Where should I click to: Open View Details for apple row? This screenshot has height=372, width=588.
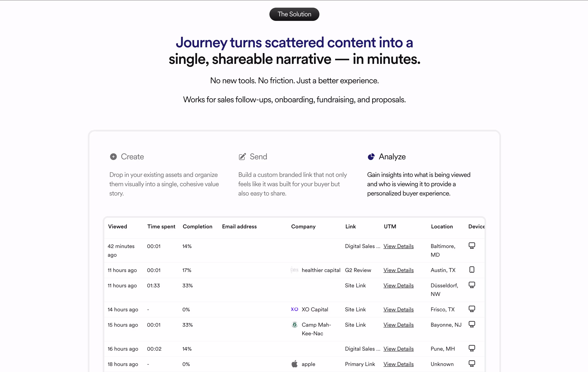coord(398,364)
